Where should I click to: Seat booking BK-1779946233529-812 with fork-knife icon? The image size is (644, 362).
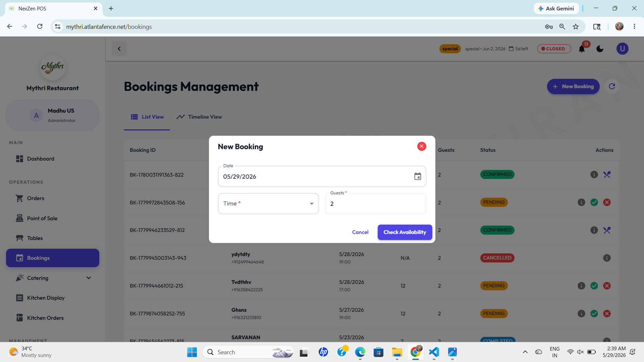tap(607, 230)
